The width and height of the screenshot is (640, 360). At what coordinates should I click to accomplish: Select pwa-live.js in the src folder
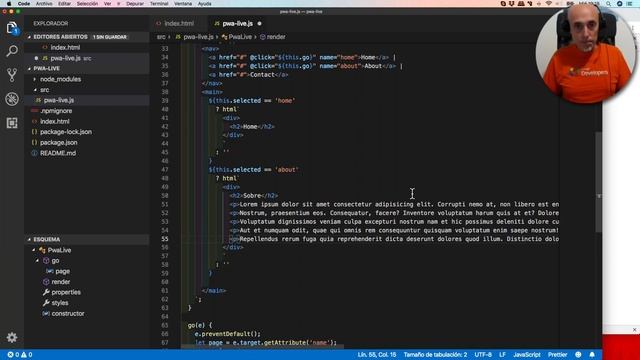[x=59, y=100]
